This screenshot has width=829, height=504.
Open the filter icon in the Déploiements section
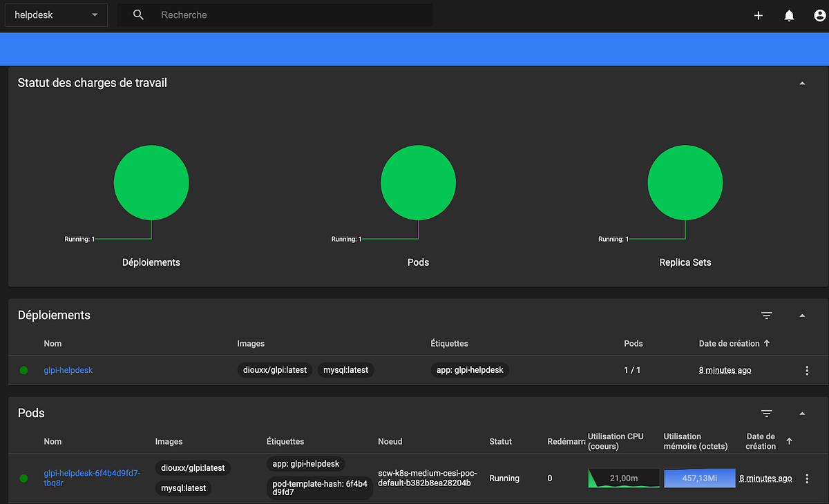[767, 315]
